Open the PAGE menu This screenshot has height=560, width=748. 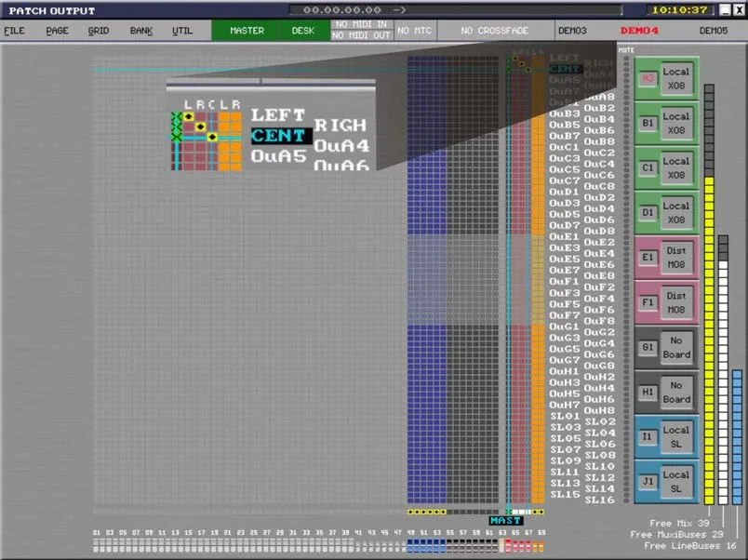pos(57,31)
